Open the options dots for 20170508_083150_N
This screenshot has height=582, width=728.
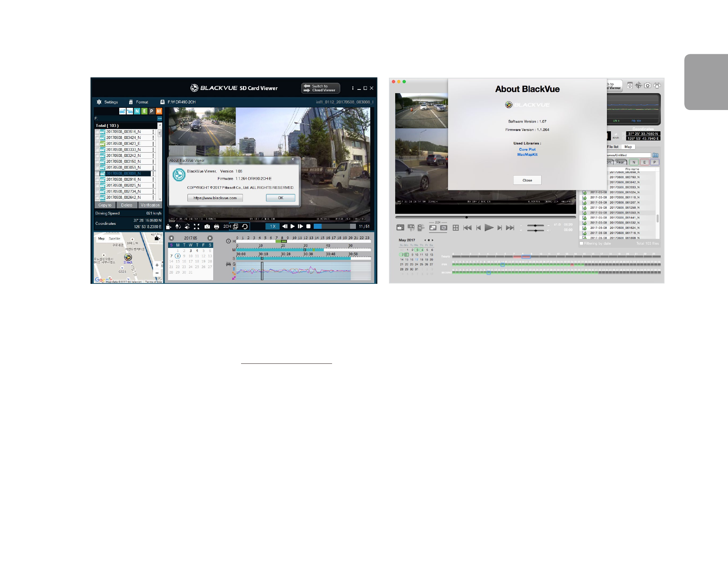click(x=153, y=162)
